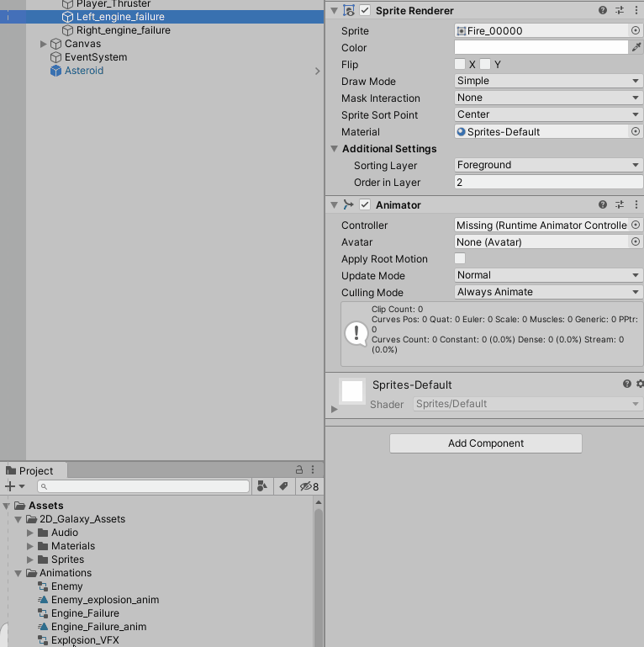Search assets by label

[283, 486]
